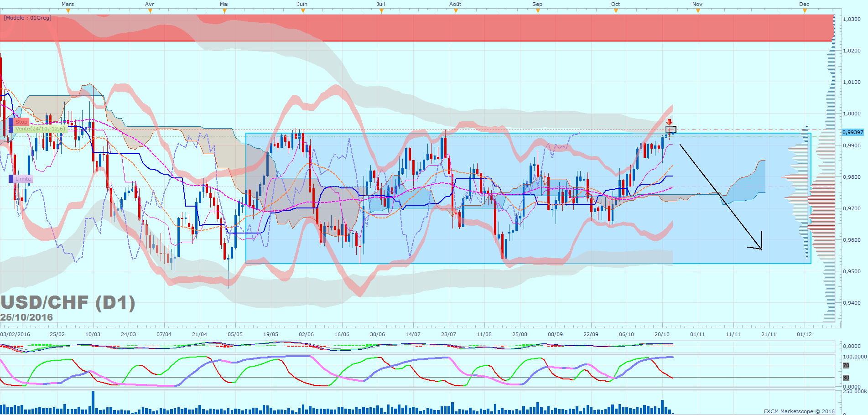Select the red Stop order label
868x415 pixels.
(x=21, y=122)
